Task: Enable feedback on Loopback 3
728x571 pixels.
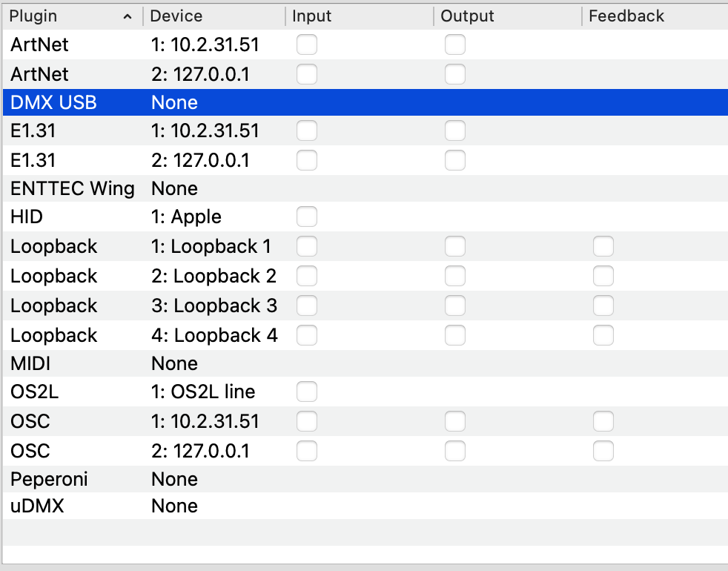Action: [603, 306]
